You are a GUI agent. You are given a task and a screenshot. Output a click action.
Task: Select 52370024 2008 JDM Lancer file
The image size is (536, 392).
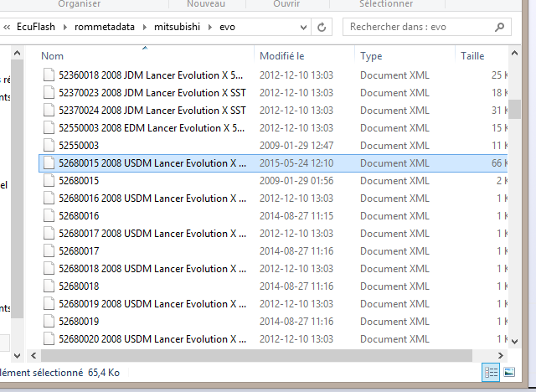click(x=152, y=110)
